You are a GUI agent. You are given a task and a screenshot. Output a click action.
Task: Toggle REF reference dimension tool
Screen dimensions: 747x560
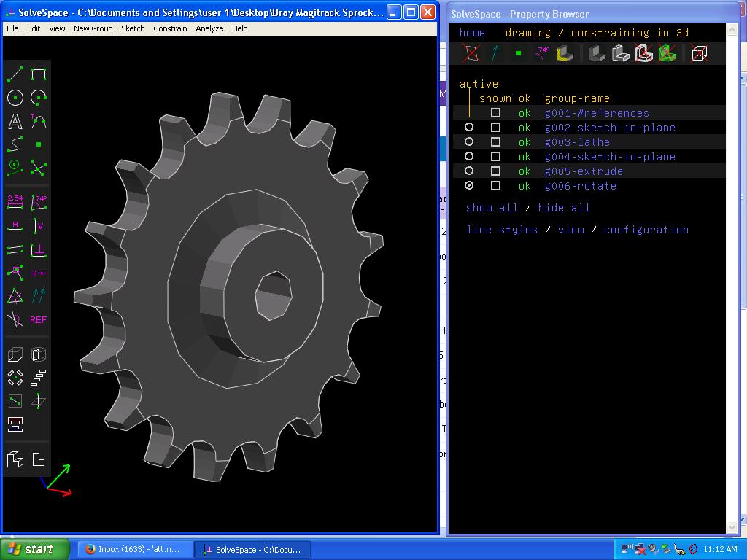pos(39,319)
